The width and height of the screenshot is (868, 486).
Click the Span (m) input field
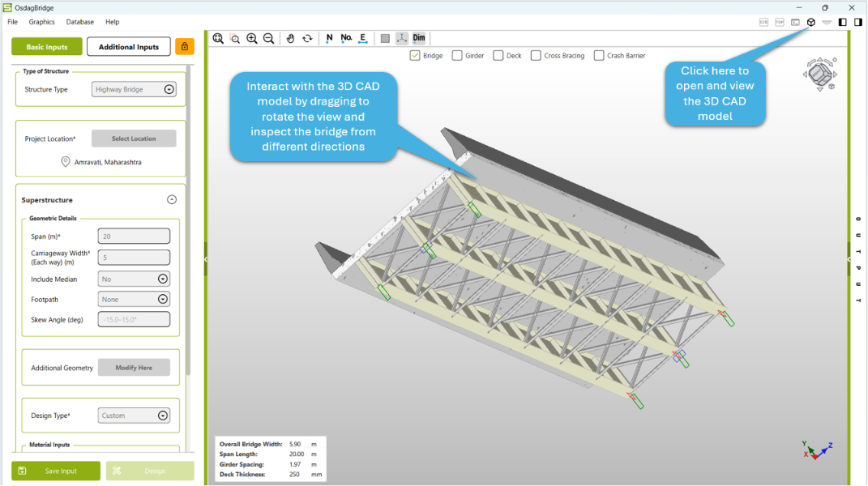(134, 237)
